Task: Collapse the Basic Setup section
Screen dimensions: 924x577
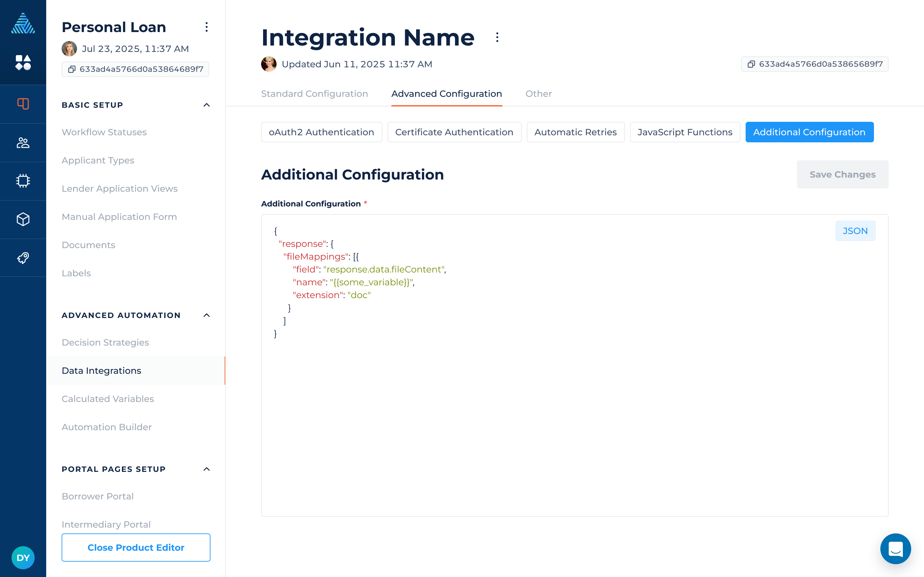Action: point(207,105)
